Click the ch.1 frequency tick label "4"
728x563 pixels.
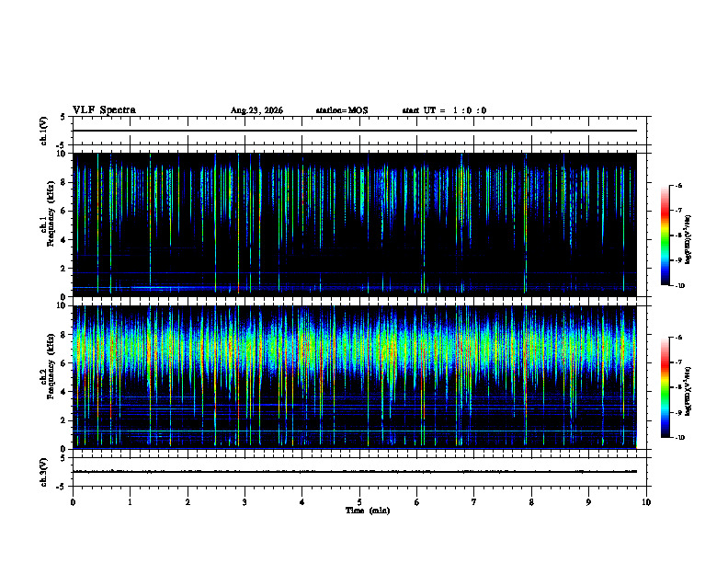[x=64, y=240]
